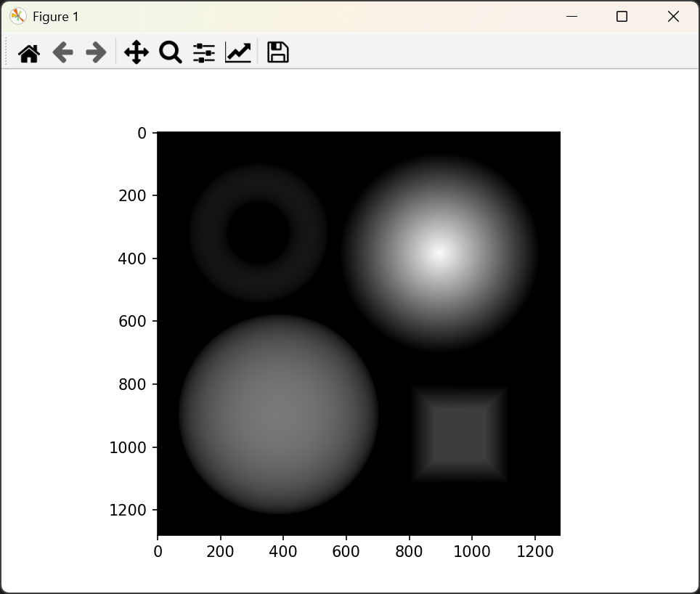Click the x-axis tick label 1000
Viewport: 700px width, 594px height.
point(472,552)
